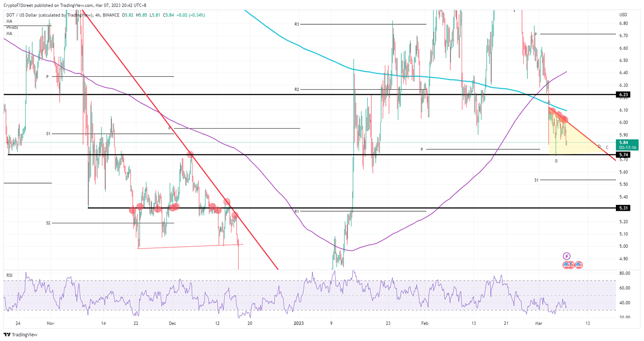The height and width of the screenshot is (341, 644).
Task: Click the 2023 marker on the time axis
Action: coord(299,323)
